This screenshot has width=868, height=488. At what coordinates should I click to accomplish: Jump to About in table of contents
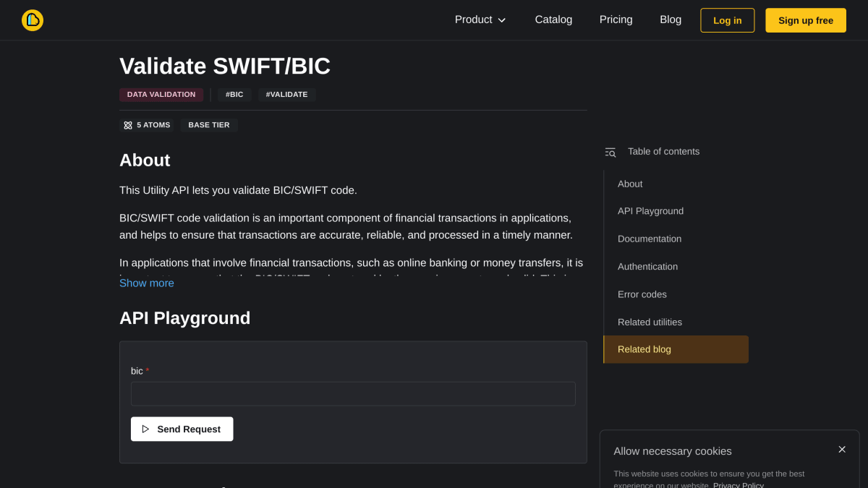(x=630, y=184)
